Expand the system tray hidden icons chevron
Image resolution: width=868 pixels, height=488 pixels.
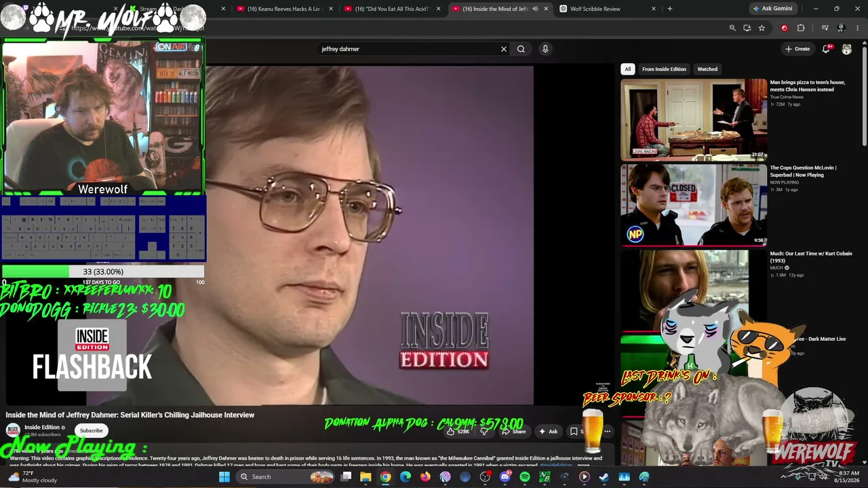pos(783,476)
